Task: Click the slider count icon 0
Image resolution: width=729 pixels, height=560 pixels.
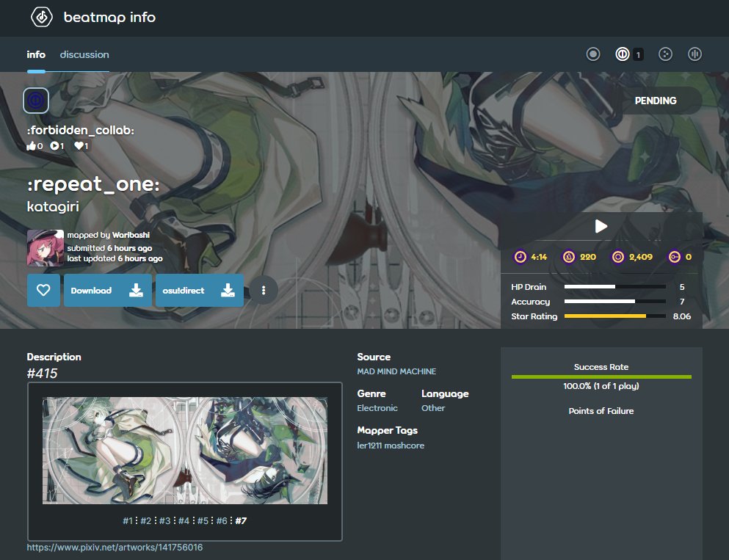Action: [674, 257]
